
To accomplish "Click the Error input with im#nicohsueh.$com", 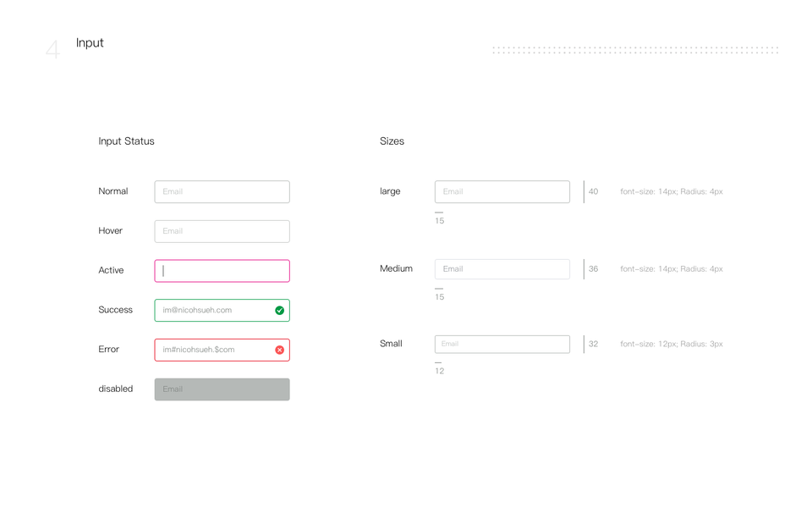I will pos(211,350).
